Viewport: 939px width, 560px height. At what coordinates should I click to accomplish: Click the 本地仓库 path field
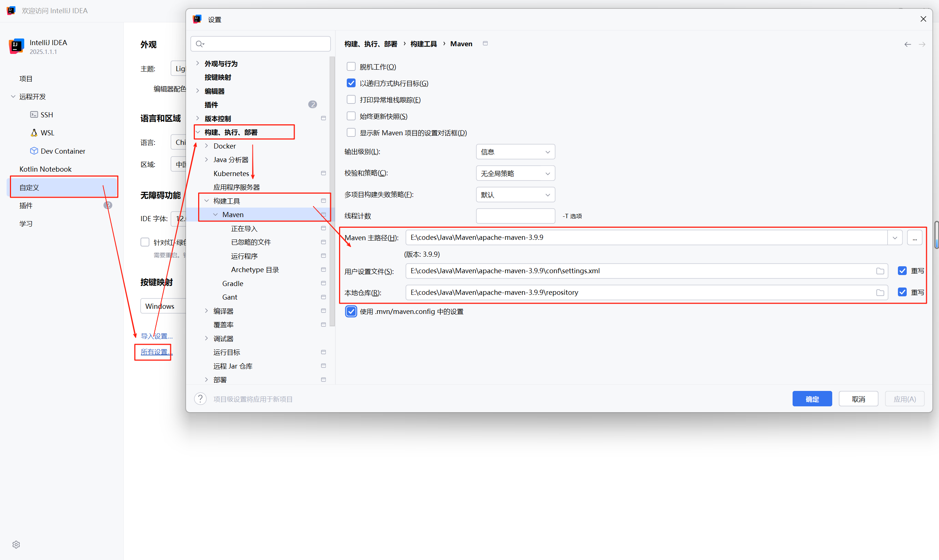click(647, 292)
